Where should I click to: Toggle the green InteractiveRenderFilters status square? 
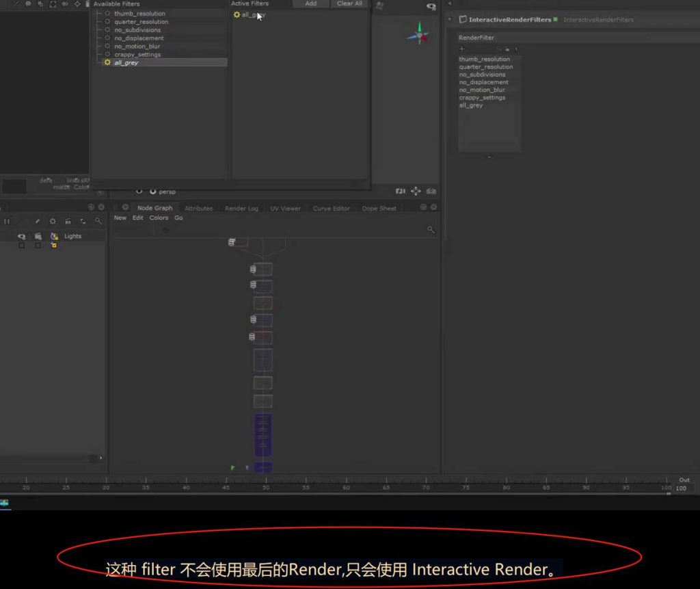[555, 19]
